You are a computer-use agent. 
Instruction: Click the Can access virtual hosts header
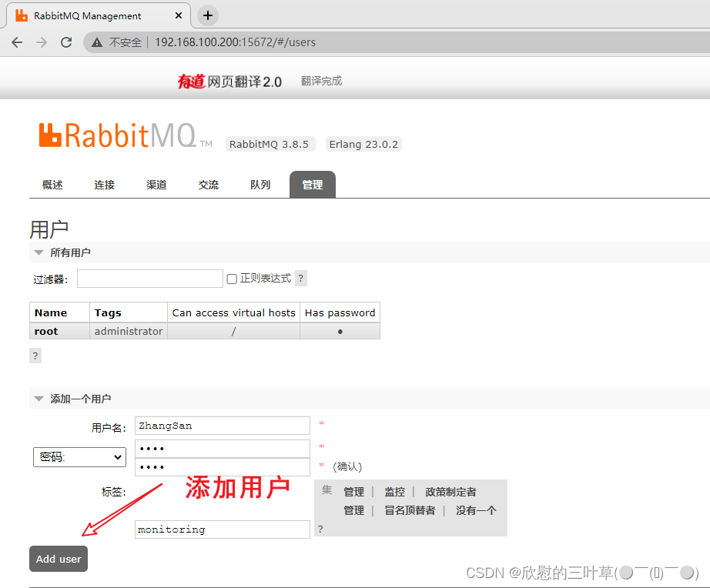pos(233,312)
